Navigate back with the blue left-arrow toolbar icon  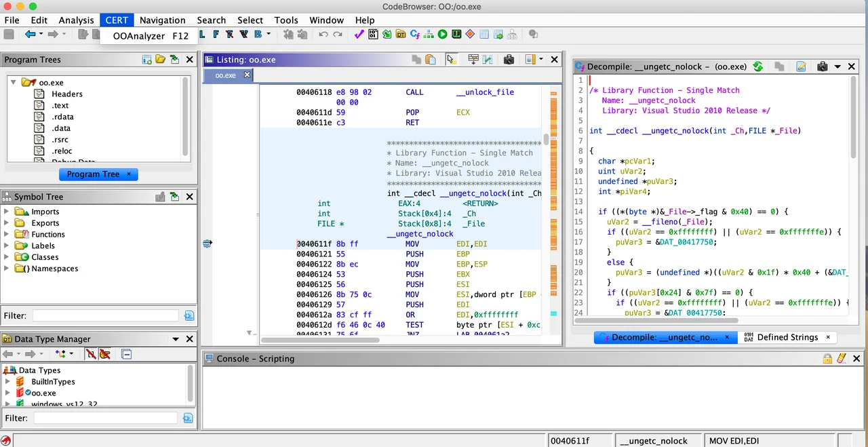pos(32,34)
